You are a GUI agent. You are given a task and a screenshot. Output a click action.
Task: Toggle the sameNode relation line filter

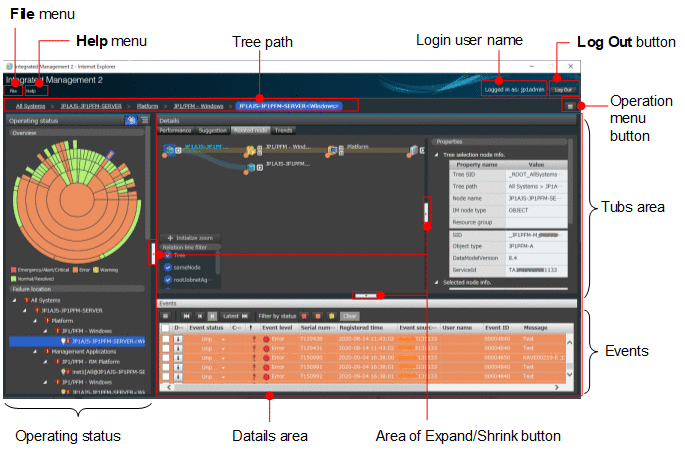pos(167,267)
